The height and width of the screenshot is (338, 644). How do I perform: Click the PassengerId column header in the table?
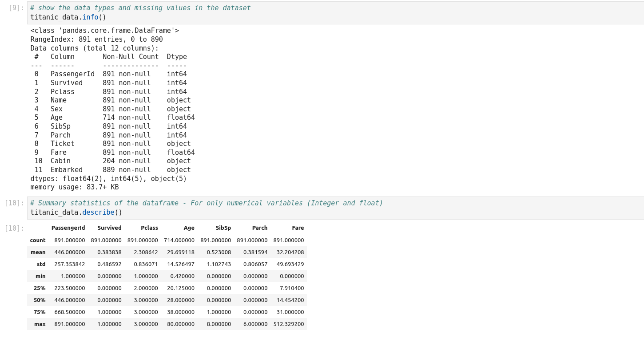click(x=68, y=228)
